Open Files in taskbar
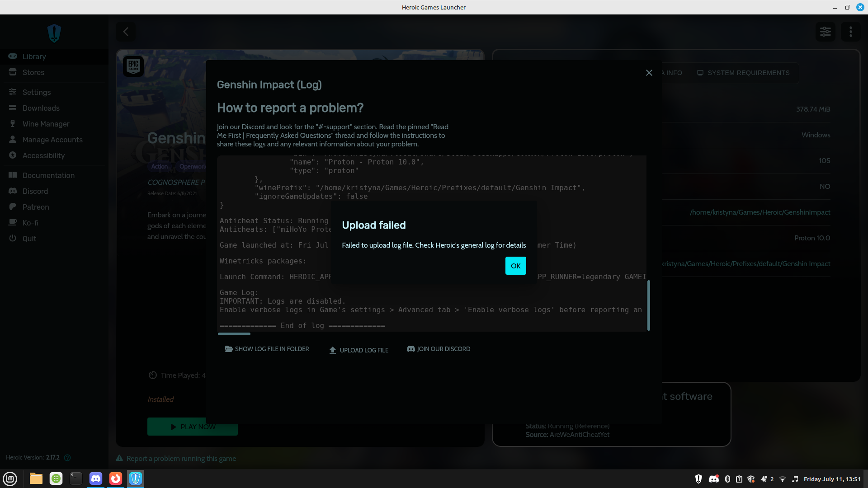 [x=36, y=479]
